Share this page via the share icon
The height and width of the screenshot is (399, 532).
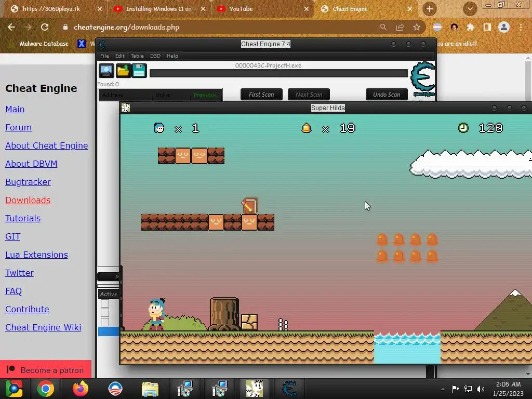tap(400, 27)
